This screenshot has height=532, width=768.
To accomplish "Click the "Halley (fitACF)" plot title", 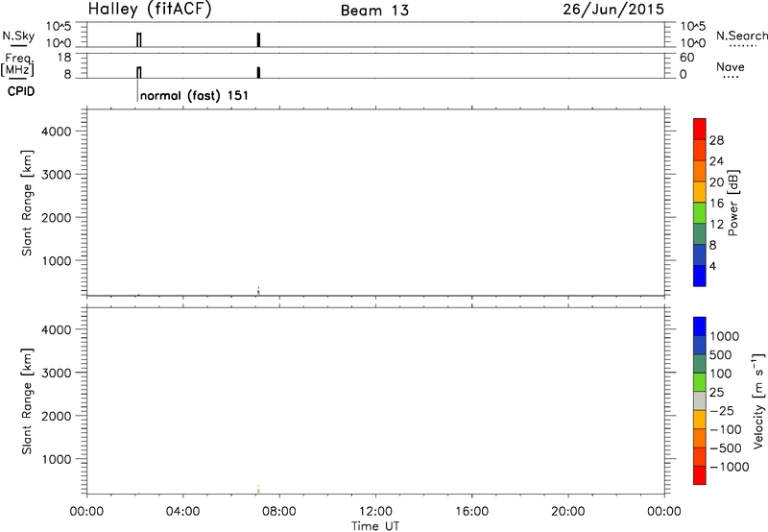I will tap(150, 10).
